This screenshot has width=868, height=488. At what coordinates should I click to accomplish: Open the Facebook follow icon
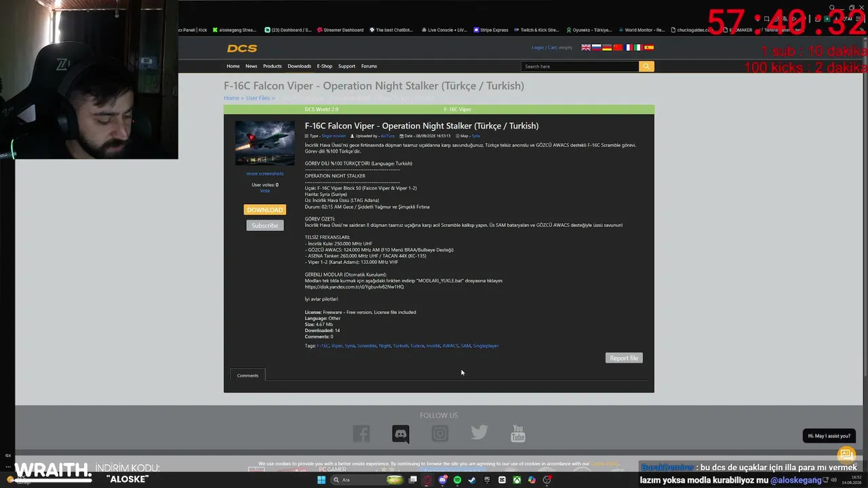click(361, 433)
